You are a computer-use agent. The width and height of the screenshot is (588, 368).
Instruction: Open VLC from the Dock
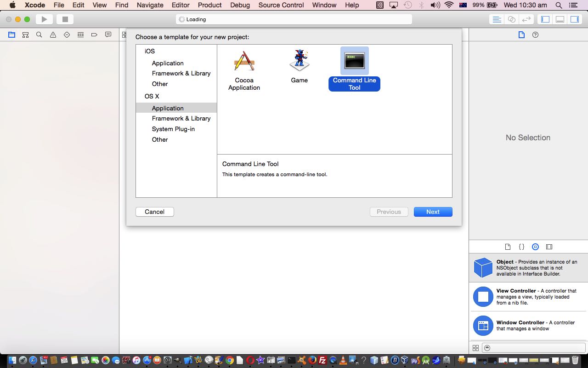pyautogui.click(x=343, y=360)
